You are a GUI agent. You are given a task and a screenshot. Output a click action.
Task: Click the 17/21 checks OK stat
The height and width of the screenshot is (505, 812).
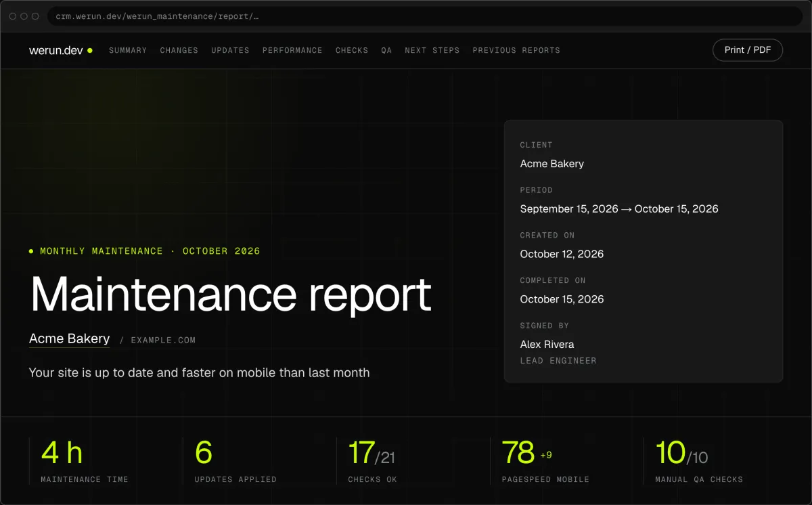(x=371, y=453)
